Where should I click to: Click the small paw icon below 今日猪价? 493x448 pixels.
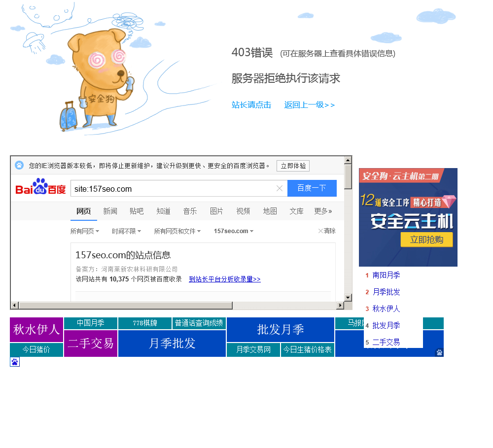coord(15,362)
